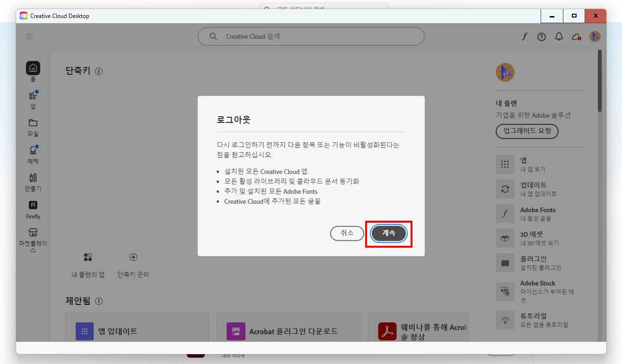The width and height of the screenshot is (622, 364).
Task: Click the 내 활성 글꼴 link text
Action: pos(536,218)
